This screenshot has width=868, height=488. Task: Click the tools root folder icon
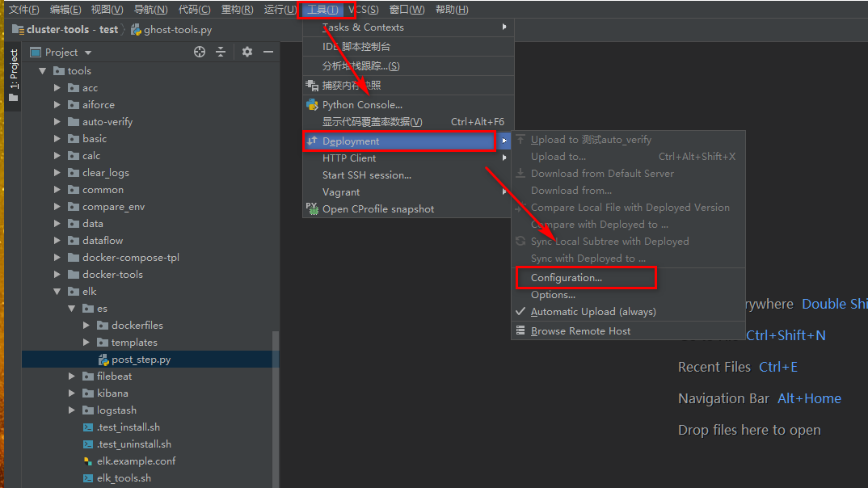[59, 71]
